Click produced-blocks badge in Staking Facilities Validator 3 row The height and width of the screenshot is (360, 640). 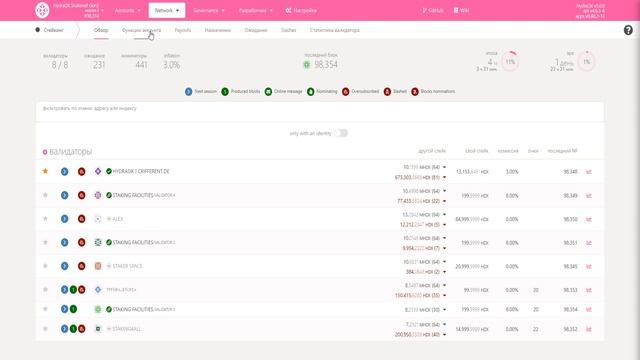[x=73, y=309]
